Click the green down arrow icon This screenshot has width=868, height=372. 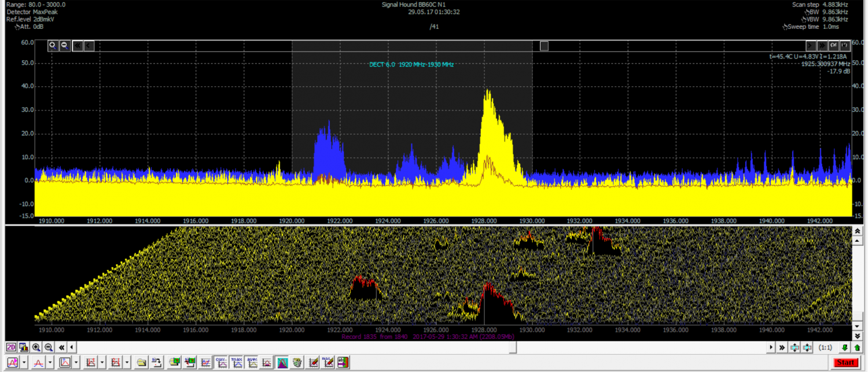pos(845,347)
